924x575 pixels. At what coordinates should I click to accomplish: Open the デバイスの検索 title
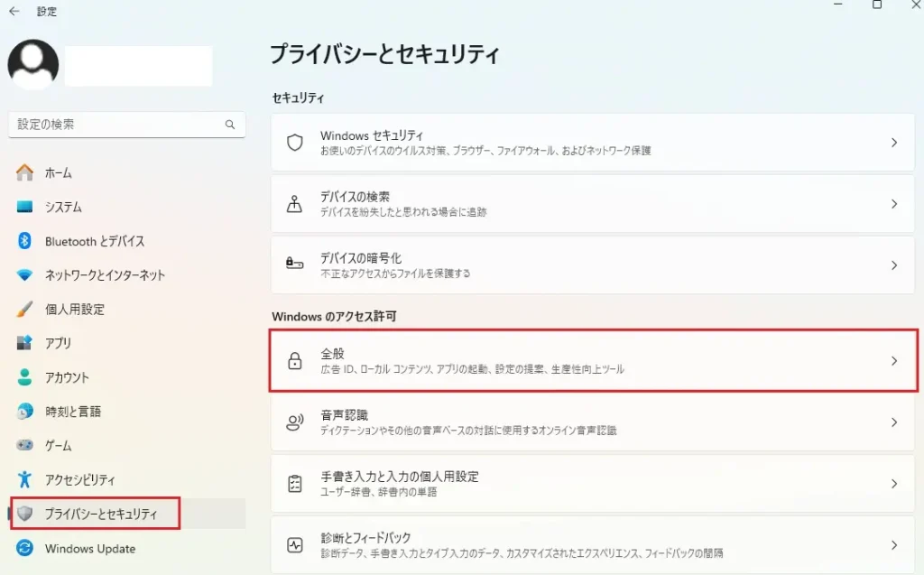click(355, 197)
